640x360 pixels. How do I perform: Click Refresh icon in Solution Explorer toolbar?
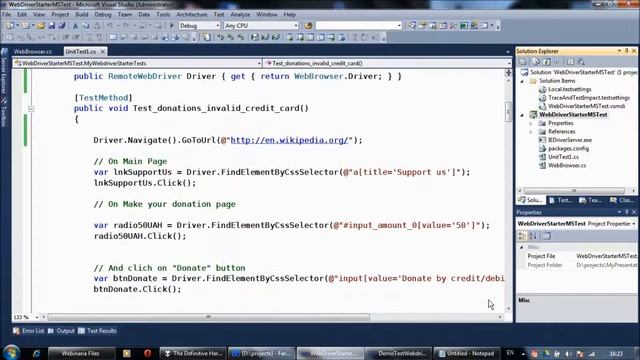[x=547, y=62]
